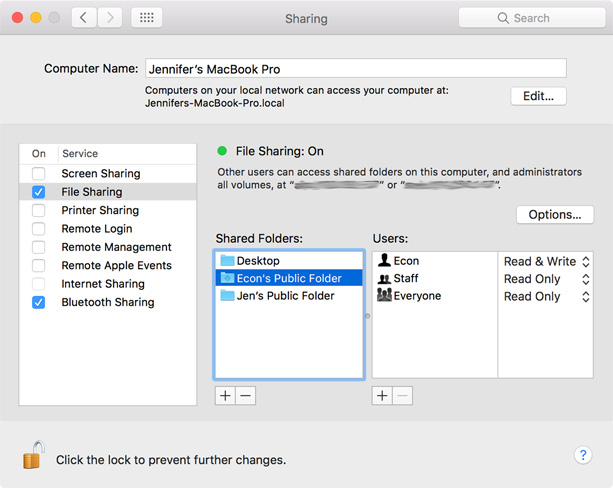The height and width of the screenshot is (488, 613).
Task: Select Desktop in Shared Folders
Action: [289, 260]
